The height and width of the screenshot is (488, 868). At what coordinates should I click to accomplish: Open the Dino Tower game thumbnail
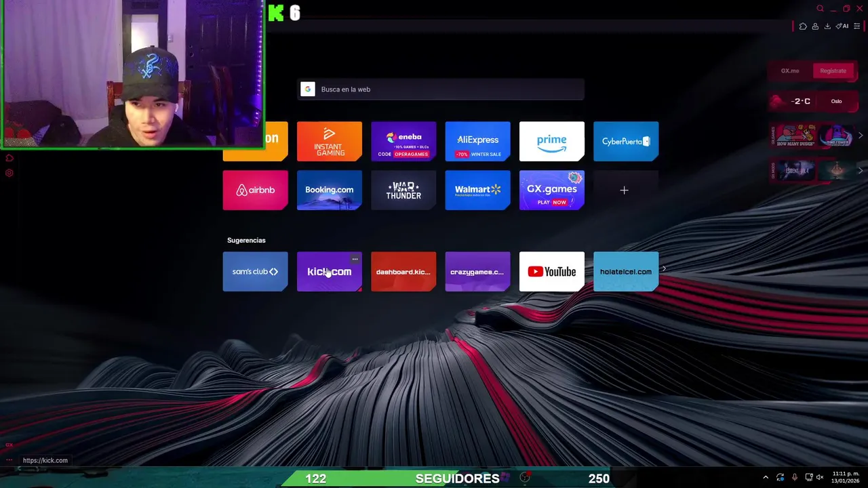[835, 136]
